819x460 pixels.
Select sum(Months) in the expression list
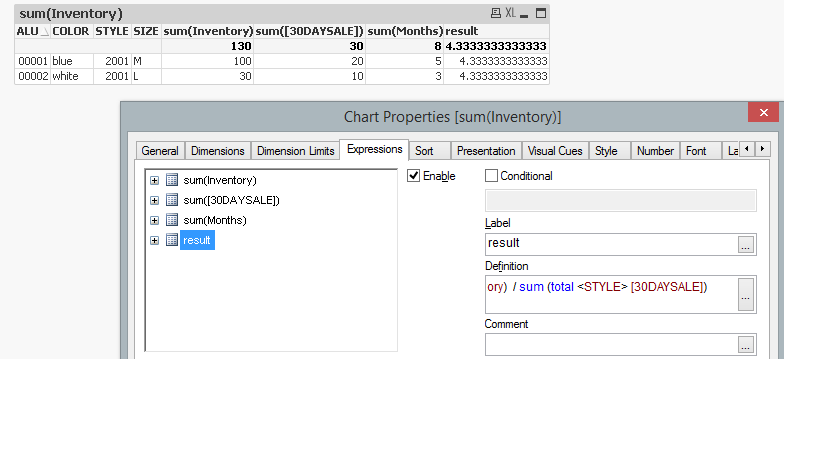click(x=215, y=220)
